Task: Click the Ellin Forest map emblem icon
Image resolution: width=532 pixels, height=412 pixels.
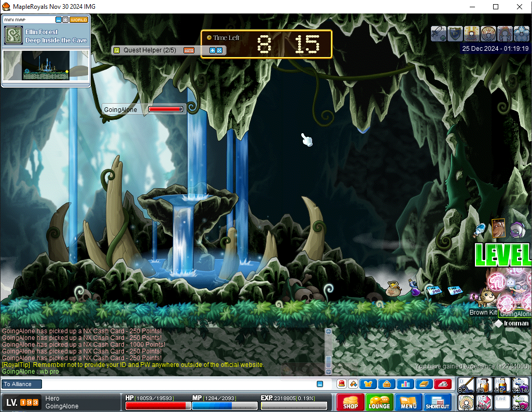Action: point(13,36)
